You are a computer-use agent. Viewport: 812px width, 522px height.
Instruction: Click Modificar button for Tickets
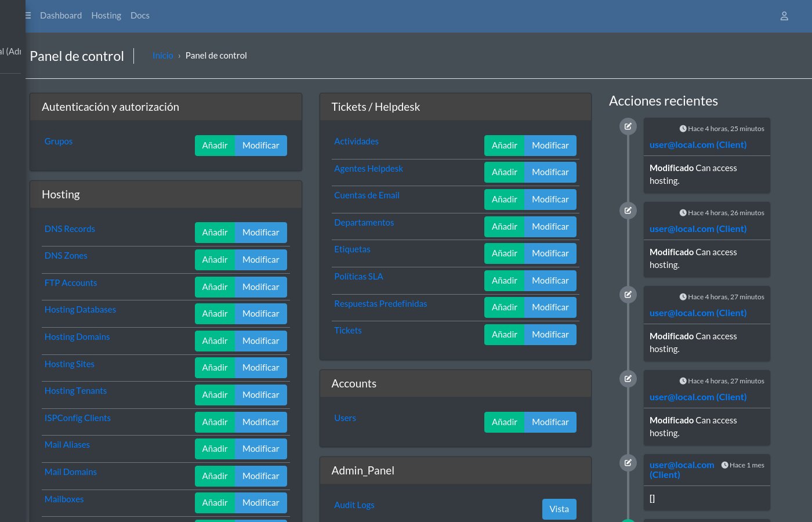coord(550,335)
